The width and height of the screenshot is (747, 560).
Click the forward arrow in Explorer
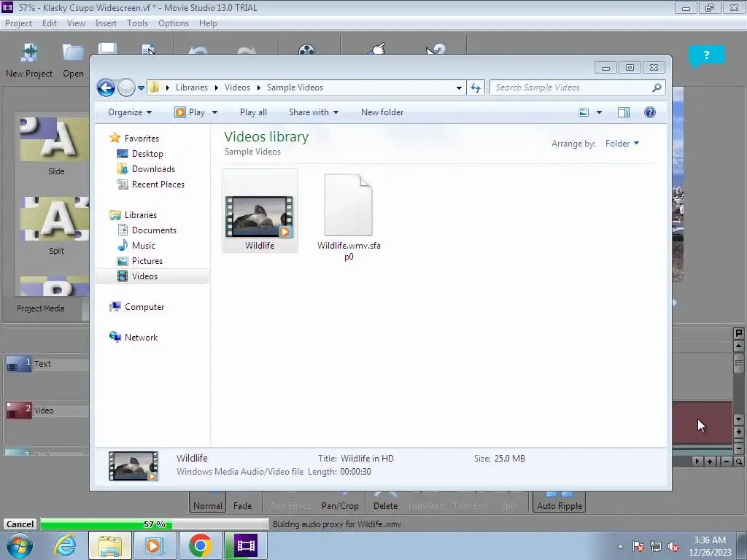click(126, 87)
